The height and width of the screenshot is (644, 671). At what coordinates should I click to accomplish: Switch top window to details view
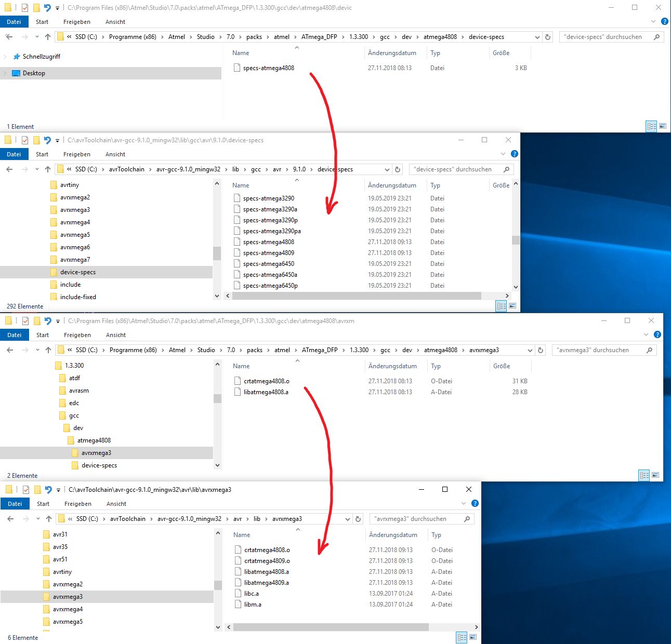[651, 126]
